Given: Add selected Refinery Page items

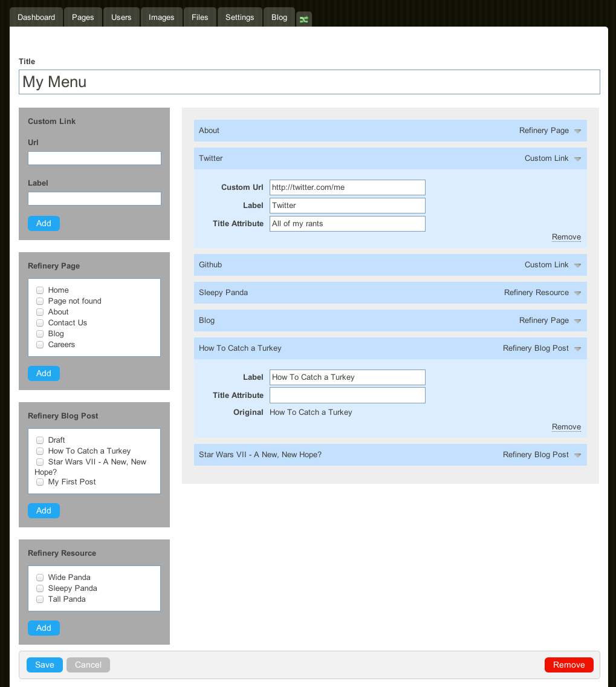Looking at the screenshot, I should (44, 373).
